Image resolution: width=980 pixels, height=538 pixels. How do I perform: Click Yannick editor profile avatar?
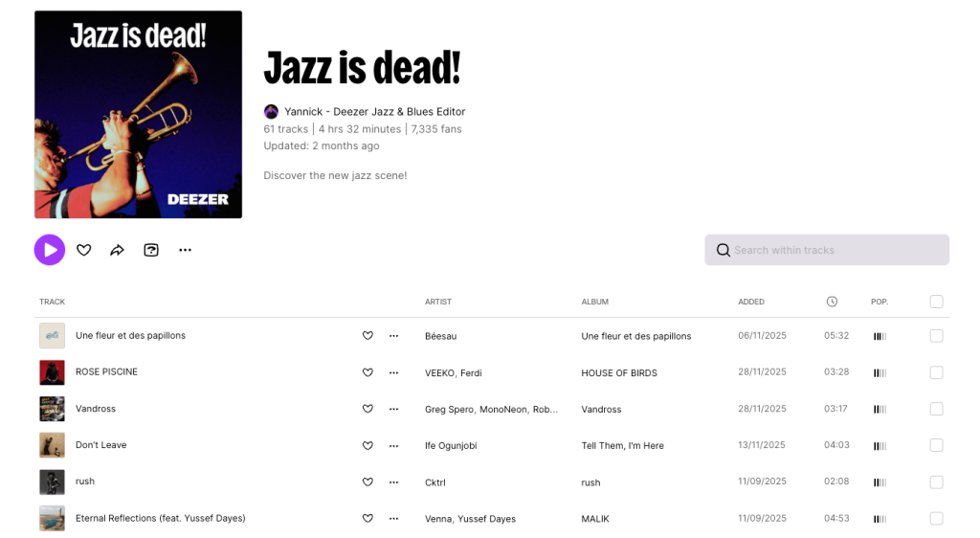click(x=271, y=112)
